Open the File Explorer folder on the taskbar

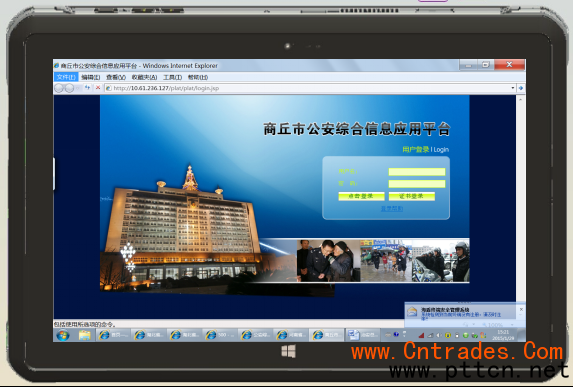84,335
